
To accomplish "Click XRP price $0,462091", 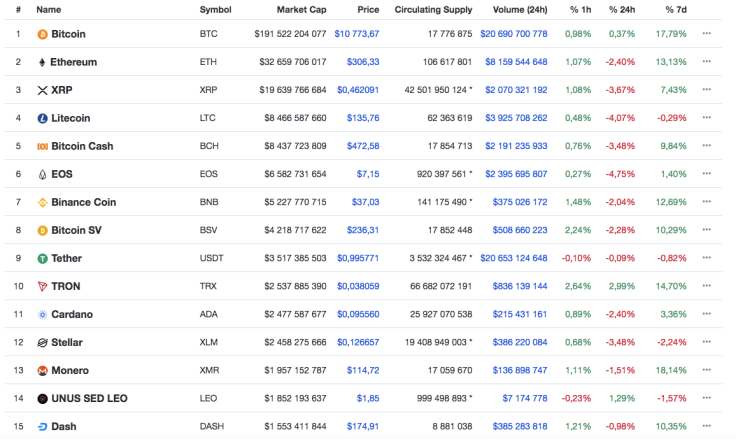I will coord(358,90).
